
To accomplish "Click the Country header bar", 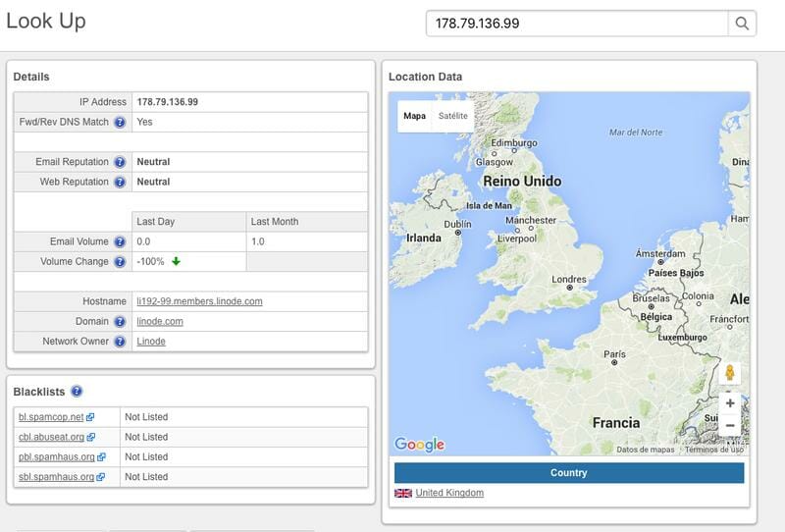I will click(x=569, y=473).
